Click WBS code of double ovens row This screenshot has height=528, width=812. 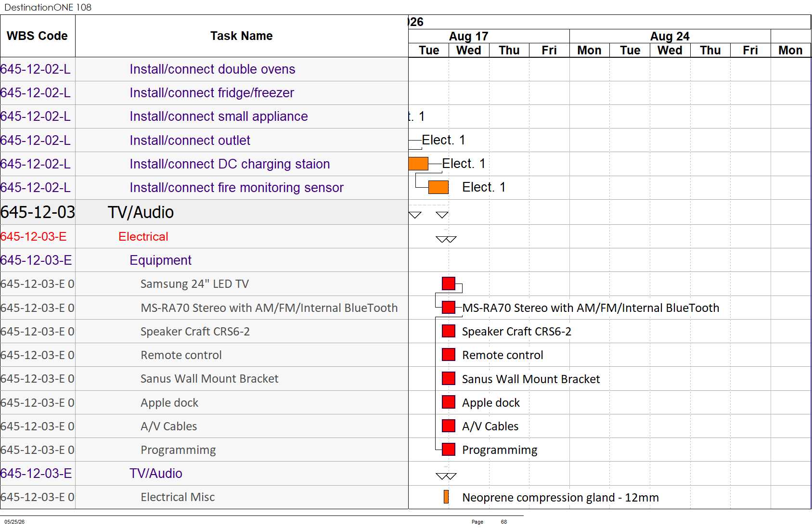click(x=36, y=69)
